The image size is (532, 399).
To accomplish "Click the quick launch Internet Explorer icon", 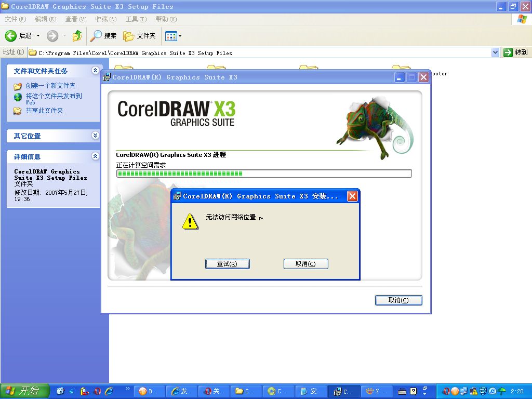I will (x=109, y=391).
